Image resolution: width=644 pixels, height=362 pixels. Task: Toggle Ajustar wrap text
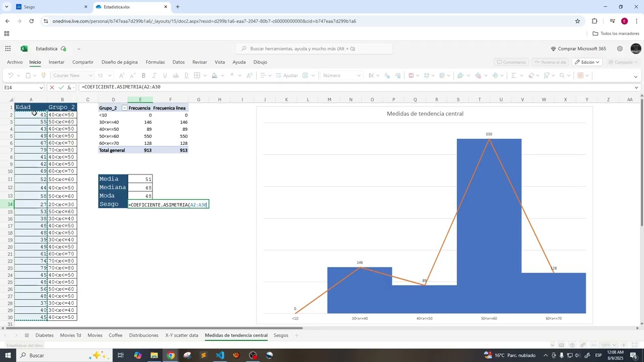tap(287, 75)
